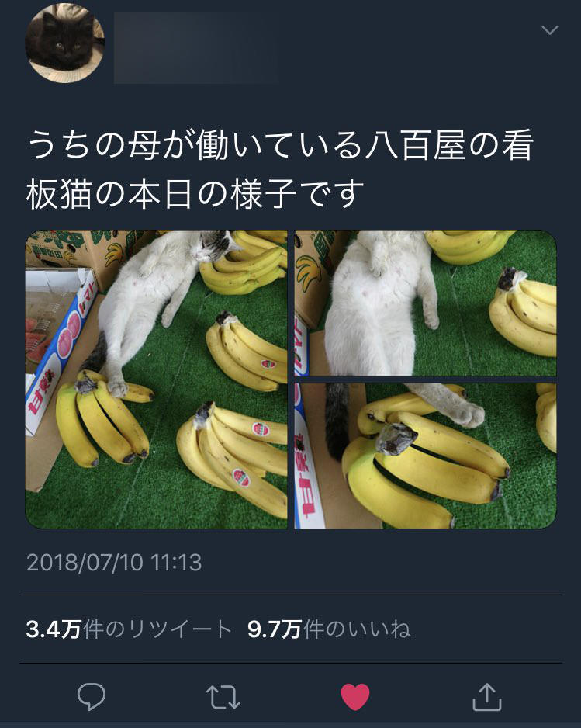
Task: Unlike the tweet via red heart
Action: coord(355,697)
